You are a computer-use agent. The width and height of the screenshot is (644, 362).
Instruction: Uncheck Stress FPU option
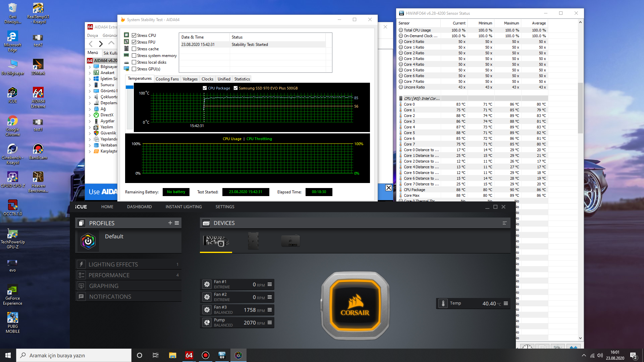click(134, 42)
